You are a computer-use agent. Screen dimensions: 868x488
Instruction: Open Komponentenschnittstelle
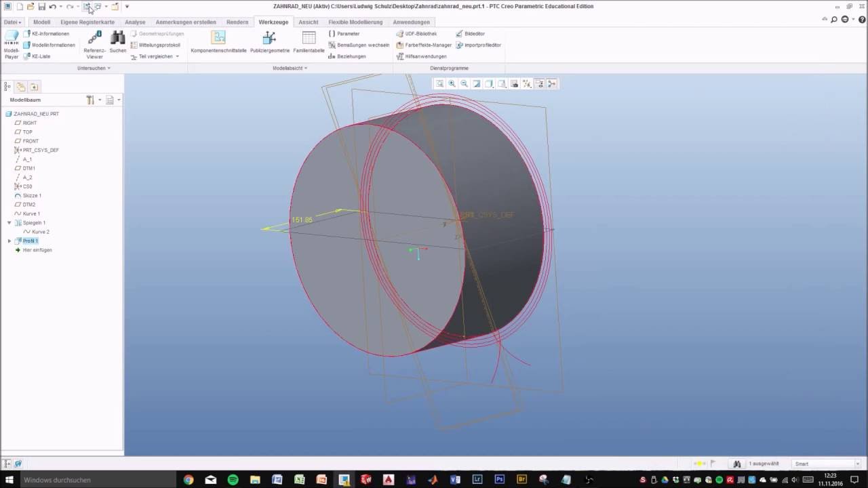tap(218, 42)
